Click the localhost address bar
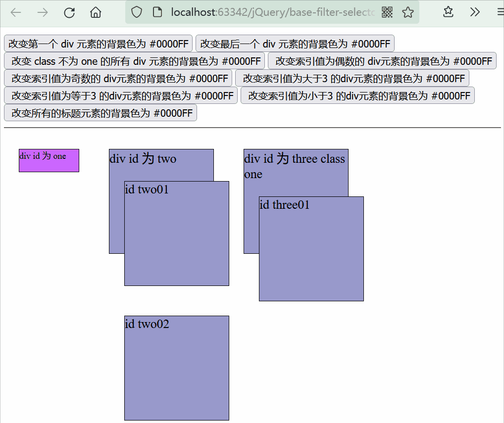 coord(272,12)
